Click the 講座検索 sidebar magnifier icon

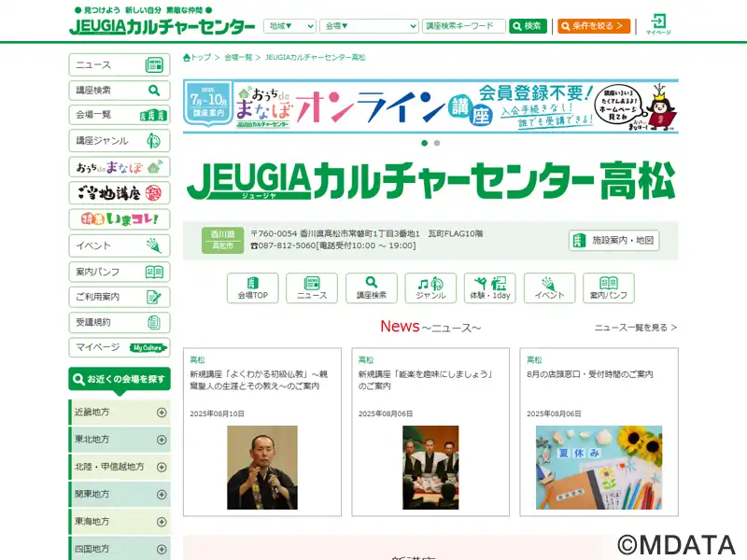(x=154, y=90)
